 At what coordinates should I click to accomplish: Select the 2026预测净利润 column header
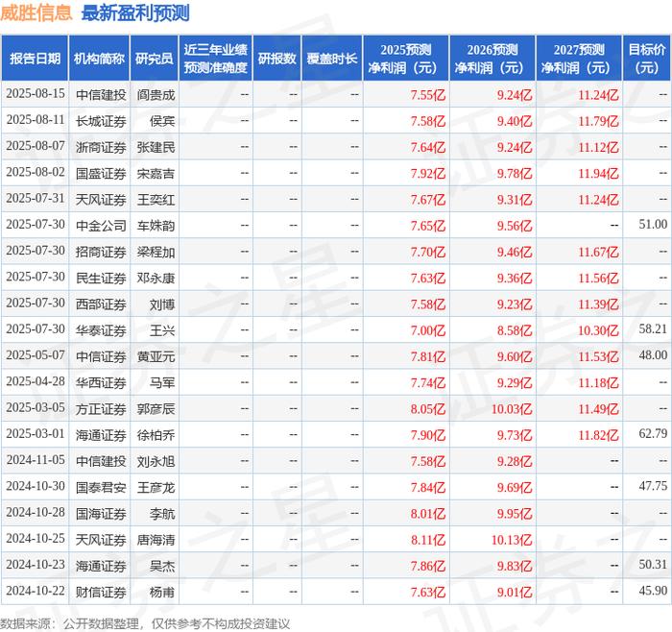[x=492, y=59]
